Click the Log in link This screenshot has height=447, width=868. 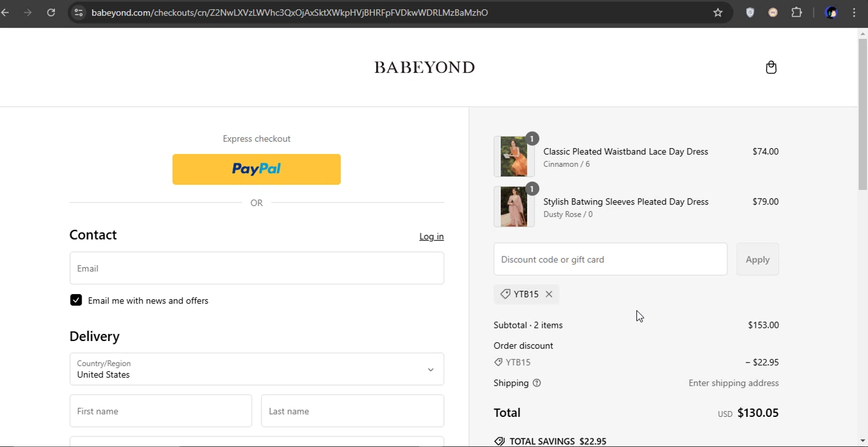tap(432, 236)
